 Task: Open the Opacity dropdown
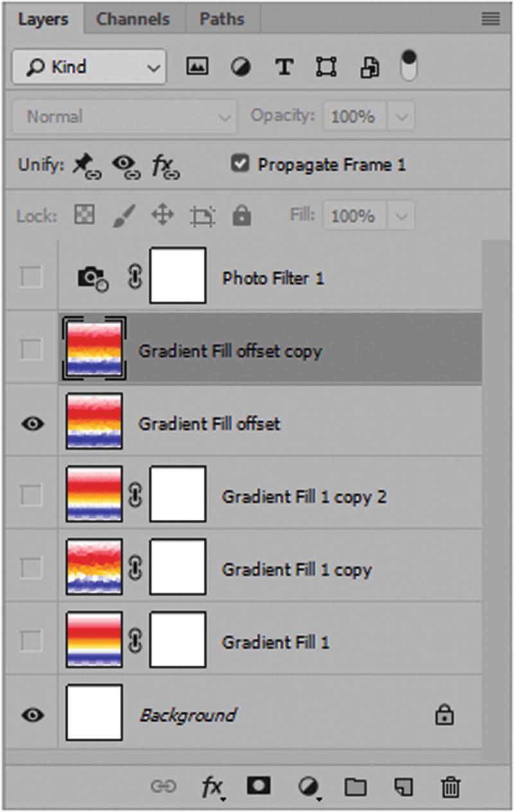pyautogui.click(x=403, y=116)
